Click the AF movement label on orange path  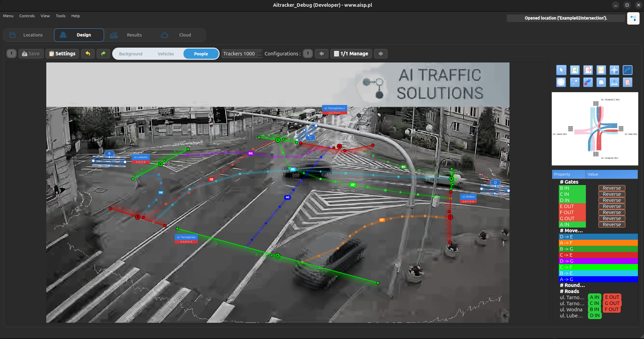pyautogui.click(x=382, y=220)
